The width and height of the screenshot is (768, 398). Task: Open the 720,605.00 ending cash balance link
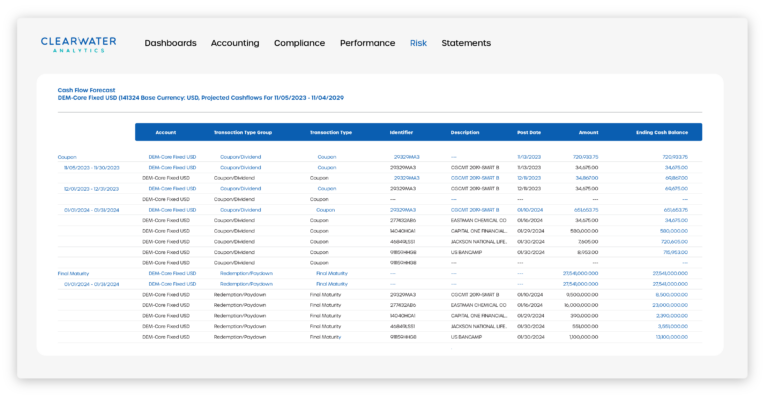[x=674, y=242]
